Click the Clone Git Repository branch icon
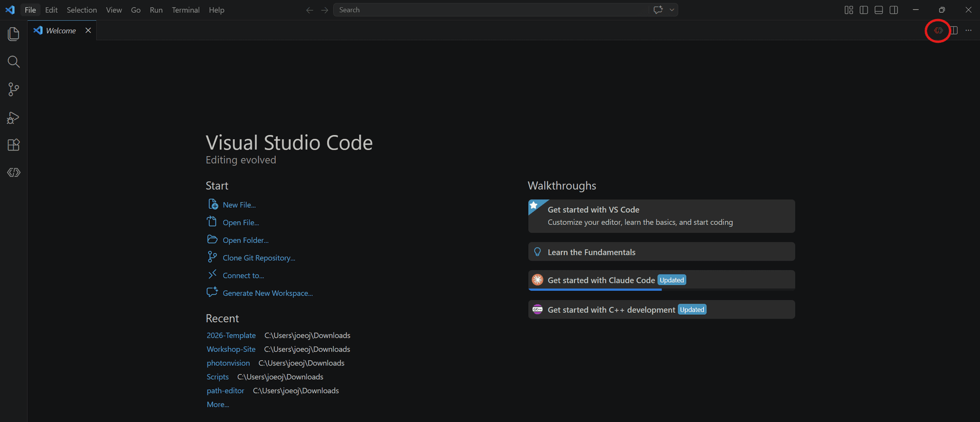The image size is (980, 422). point(212,257)
